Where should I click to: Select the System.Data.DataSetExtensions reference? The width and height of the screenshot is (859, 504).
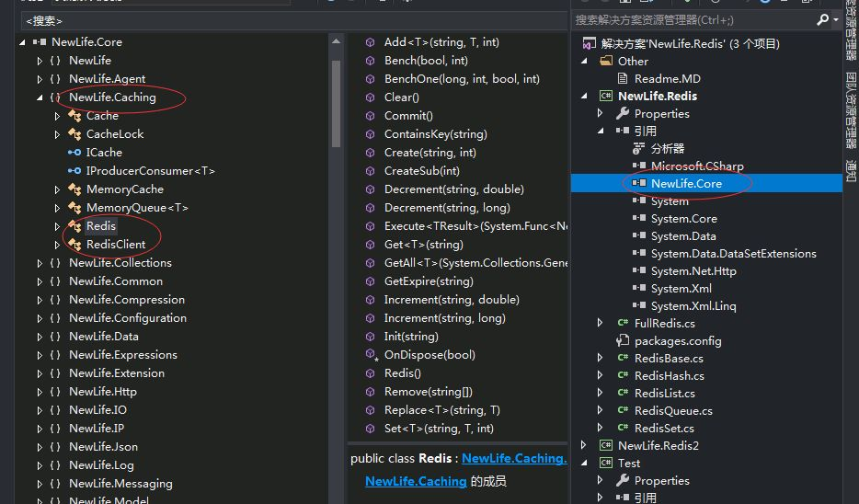tap(733, 254)
